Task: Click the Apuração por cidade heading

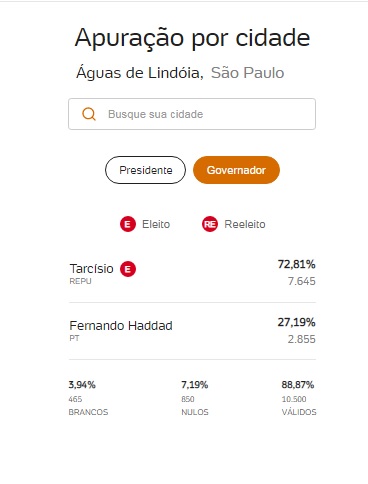Action: point(192,38)
